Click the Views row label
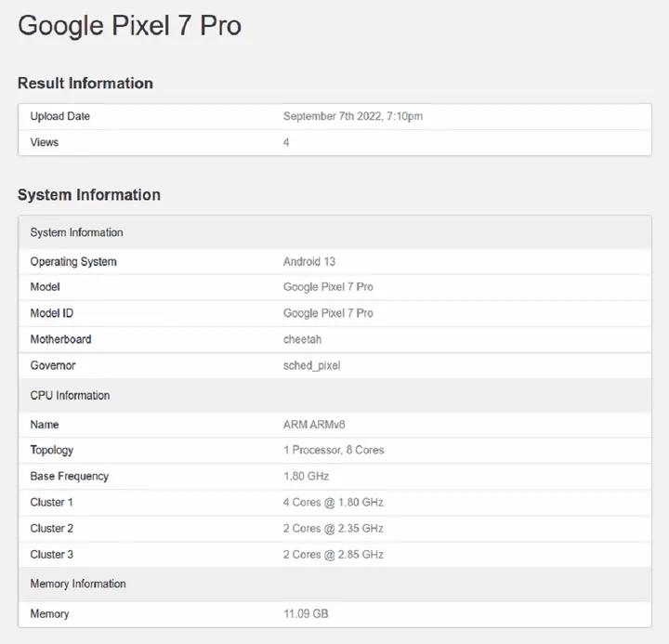 point(45,142)
